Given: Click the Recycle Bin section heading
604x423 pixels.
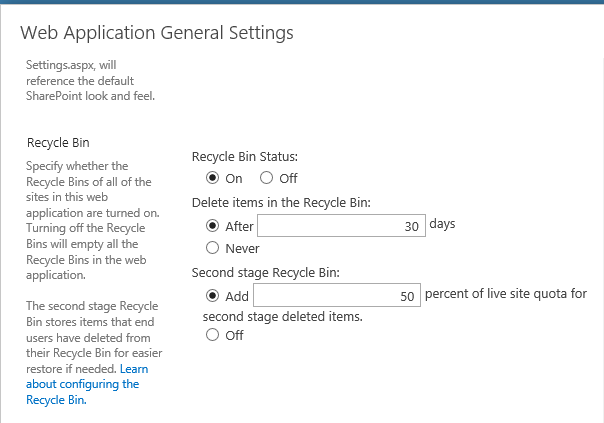Looking at the screenshot, I should click(60, 142).
